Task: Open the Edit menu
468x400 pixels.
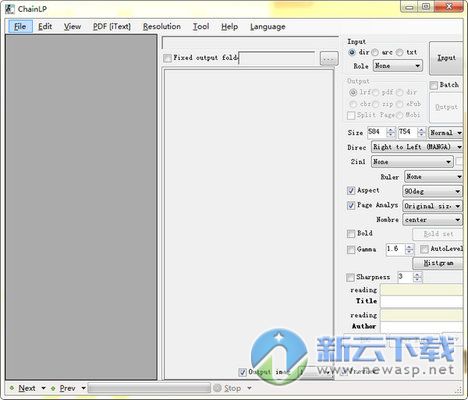Action: [45, 27]
